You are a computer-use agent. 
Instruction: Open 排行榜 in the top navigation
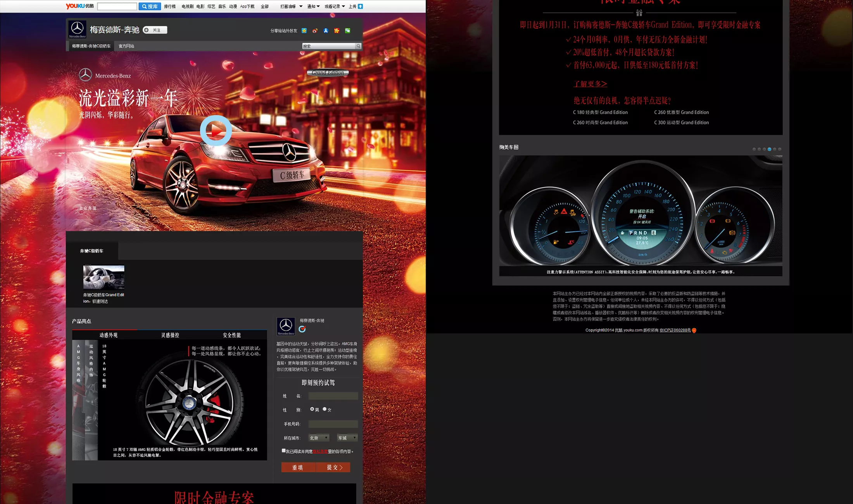click(x=170, y=7)
